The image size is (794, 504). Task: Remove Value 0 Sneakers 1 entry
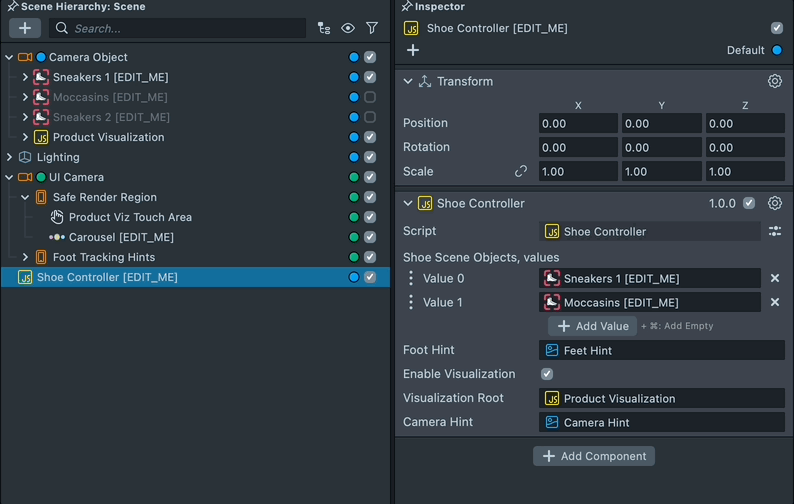pyautogui.click(x=775, y=279)
